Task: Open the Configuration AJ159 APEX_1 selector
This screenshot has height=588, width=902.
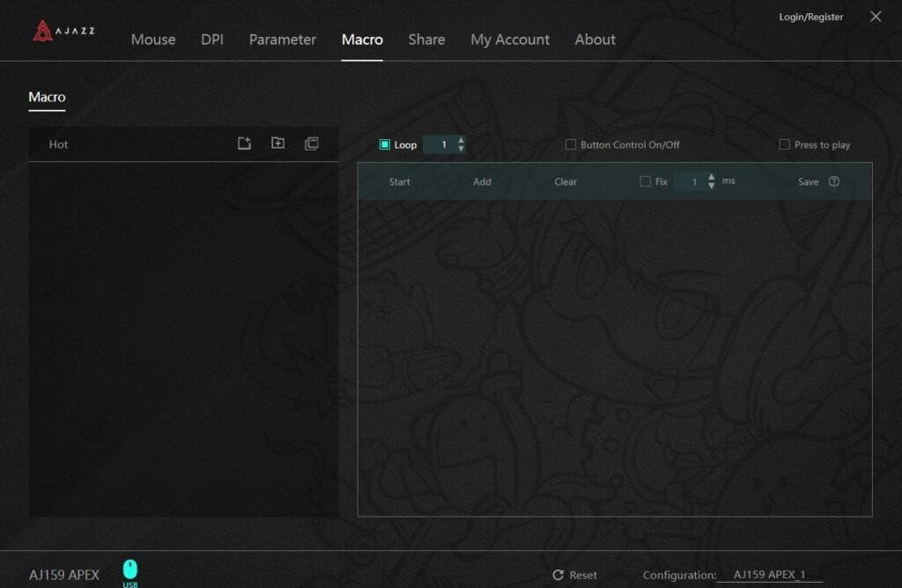Action: point(769,575)
